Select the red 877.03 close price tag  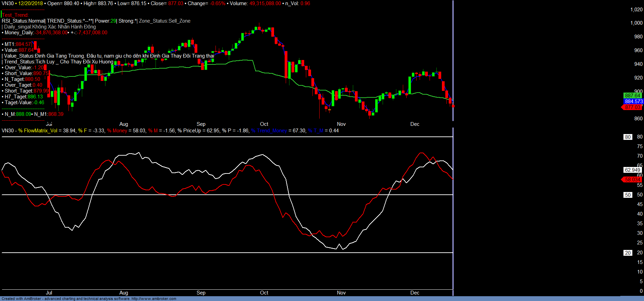click(632, 107)
